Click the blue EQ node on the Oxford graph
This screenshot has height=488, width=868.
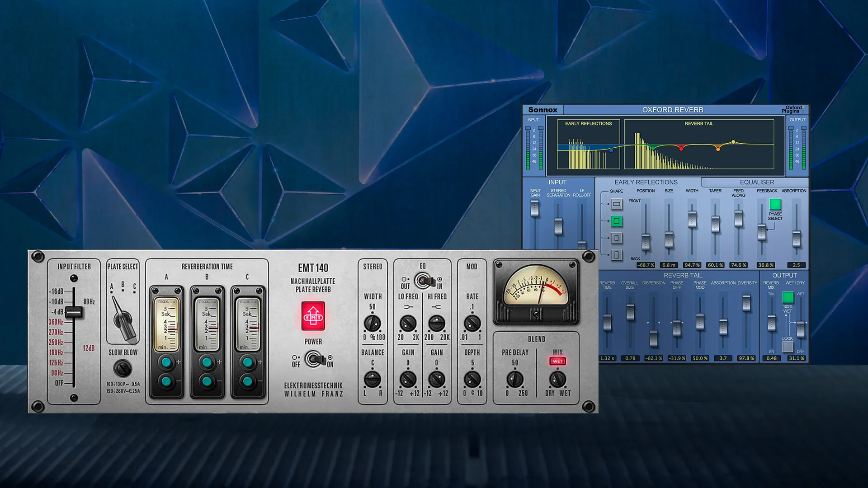tap(611, 150)
